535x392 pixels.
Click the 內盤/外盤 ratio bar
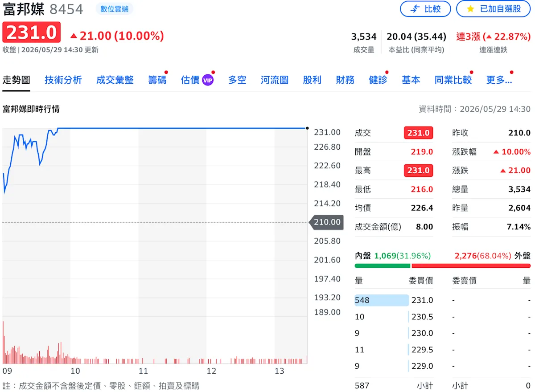(443, 266)
